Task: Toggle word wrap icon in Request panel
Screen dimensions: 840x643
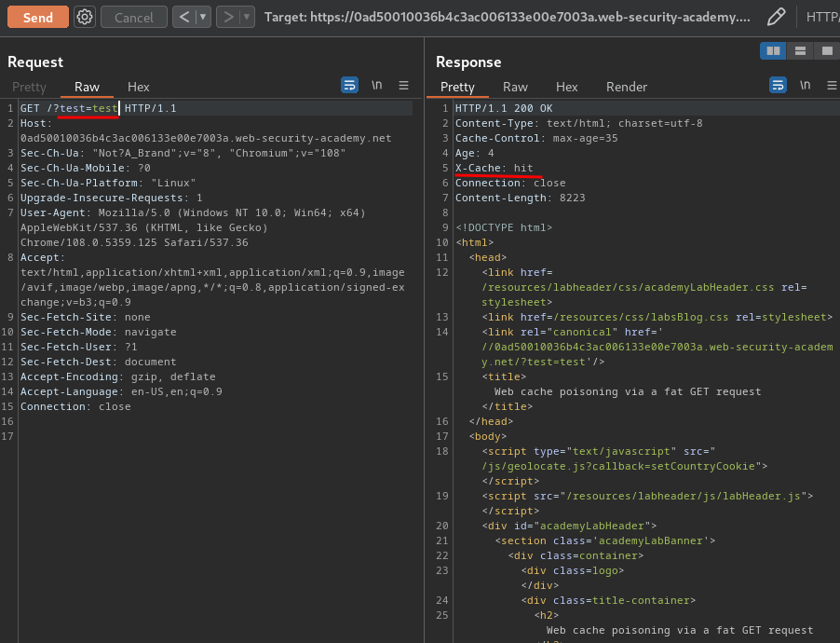Action: coord(350,85)
